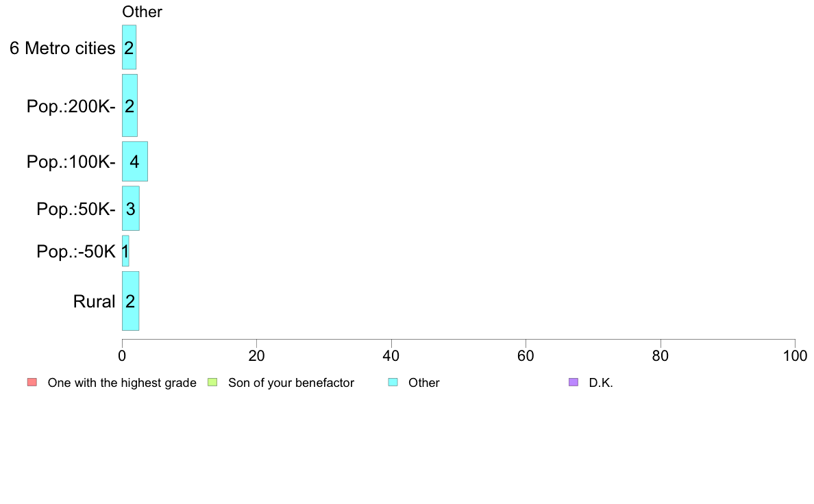The image size is (814, 504).
Task: Select the 6 Metro cities bar
Action: click(129, 47)
